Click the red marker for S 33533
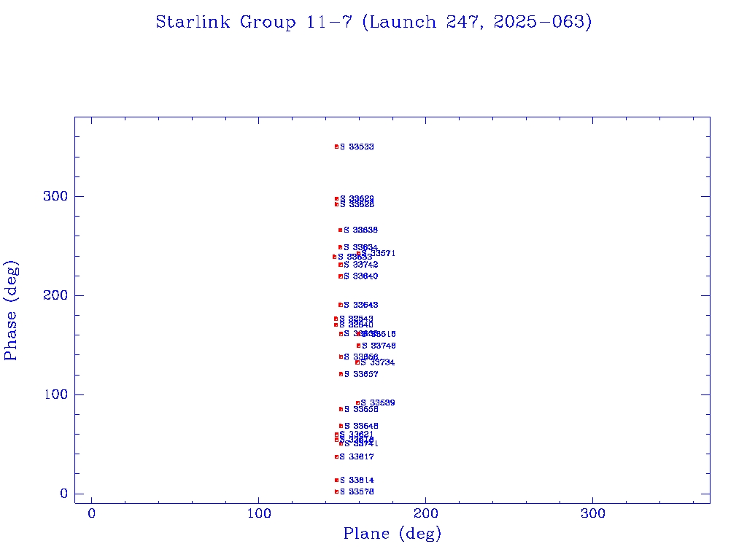The width and height of the screenshot is (747, 560). click(x=336, y=147)
